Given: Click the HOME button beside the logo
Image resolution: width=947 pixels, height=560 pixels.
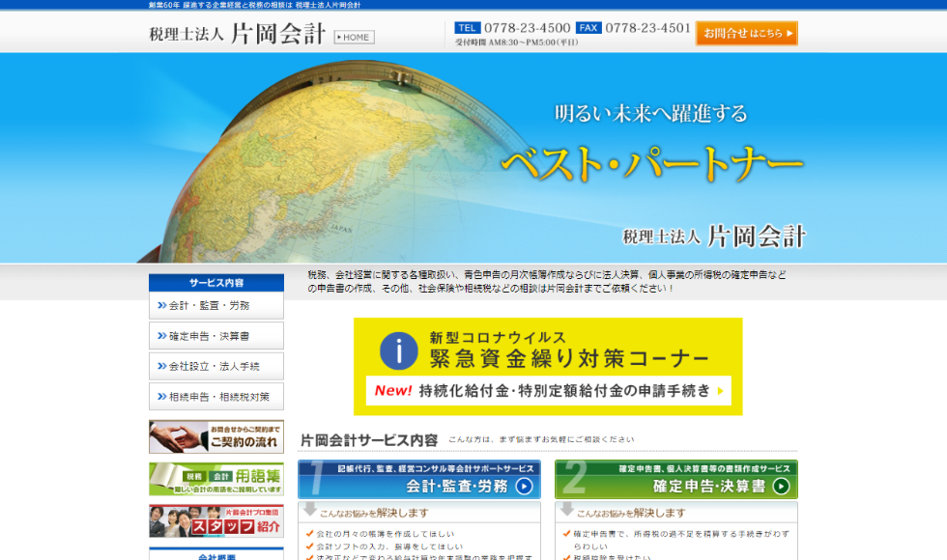Looking at the screenshot, I should [x=354, y=38].
